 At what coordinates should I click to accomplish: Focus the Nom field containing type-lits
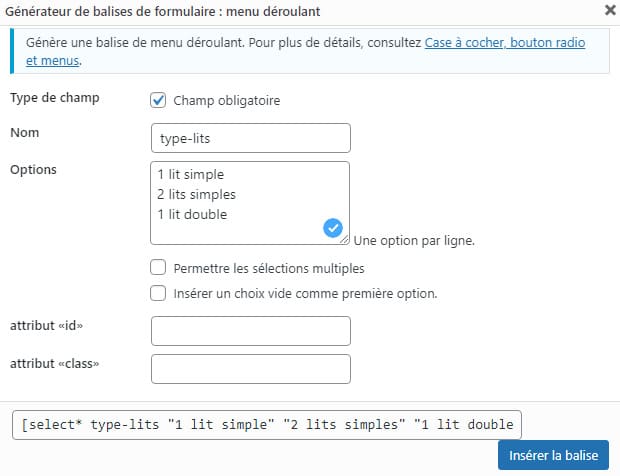click(250, 138)
